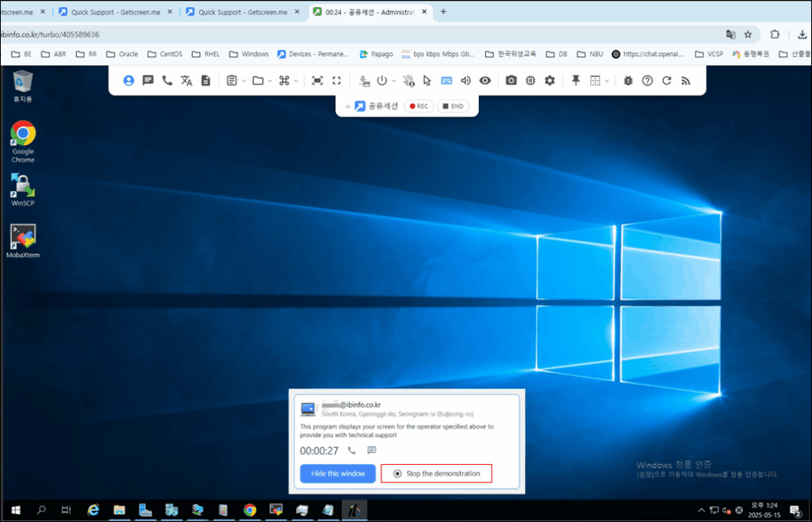812x522 pixels.
Task: Open browser extensions puzzle icon
Action: click(775, 34)
